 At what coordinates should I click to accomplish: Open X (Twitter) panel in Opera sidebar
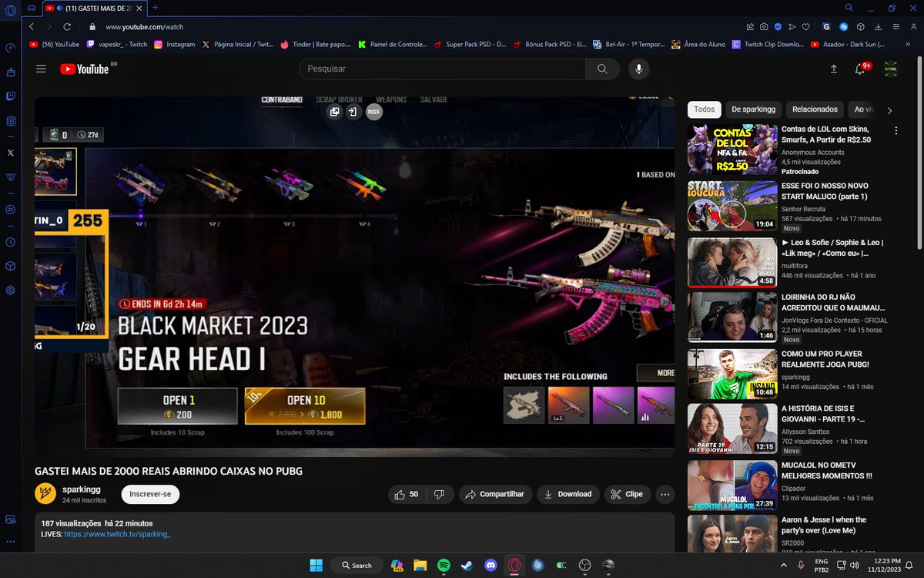pyautogui.click(x=11, y=153)
